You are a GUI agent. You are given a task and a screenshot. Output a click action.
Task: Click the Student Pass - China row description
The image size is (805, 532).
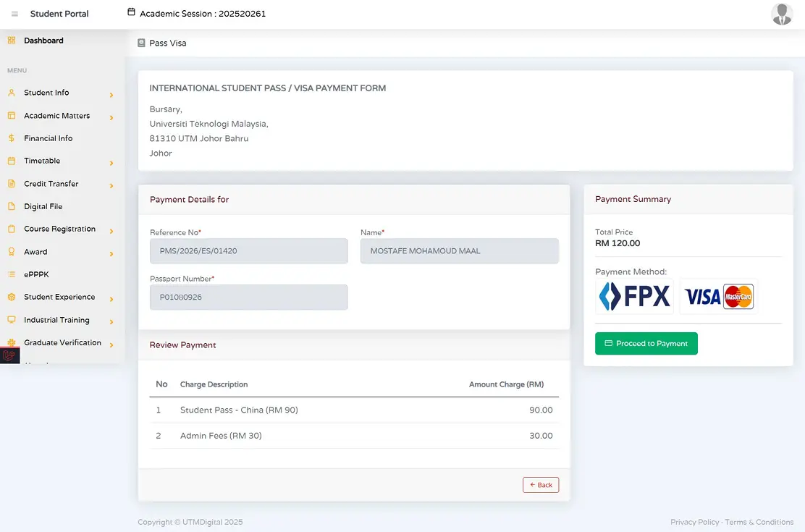point(239,410)
